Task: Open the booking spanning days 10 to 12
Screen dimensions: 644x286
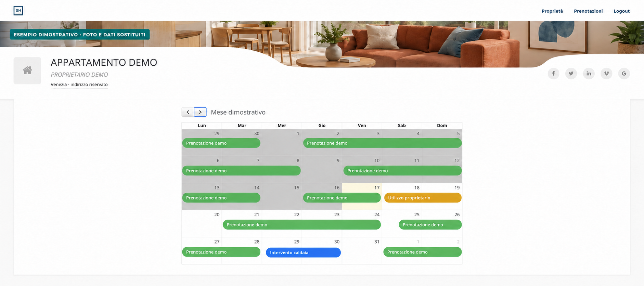Action: (402, 171)
